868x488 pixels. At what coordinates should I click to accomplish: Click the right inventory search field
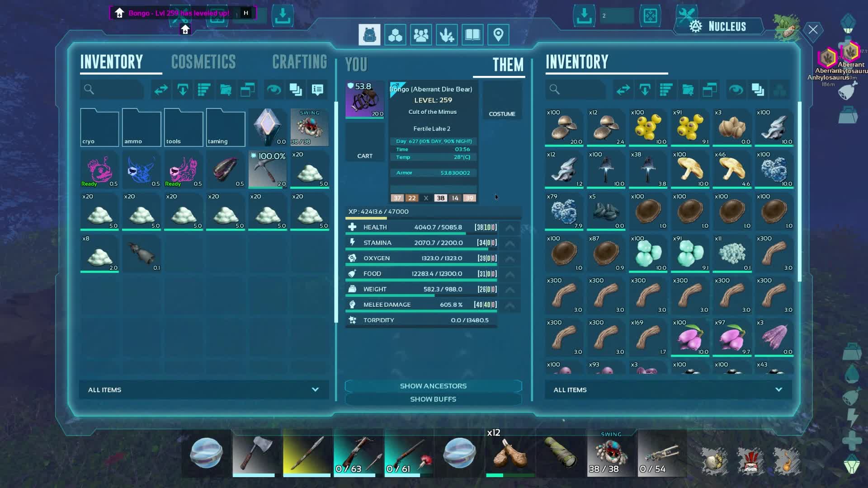click(575, 90)
